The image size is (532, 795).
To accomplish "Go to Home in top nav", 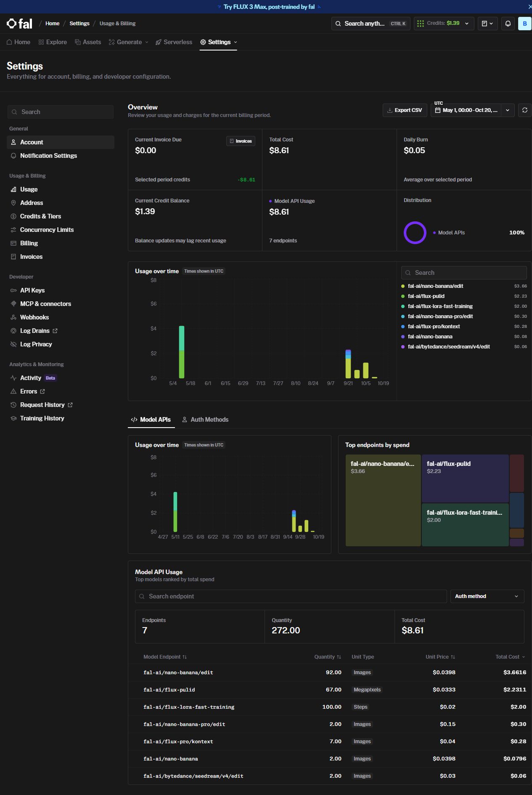I will coord(19,42).
